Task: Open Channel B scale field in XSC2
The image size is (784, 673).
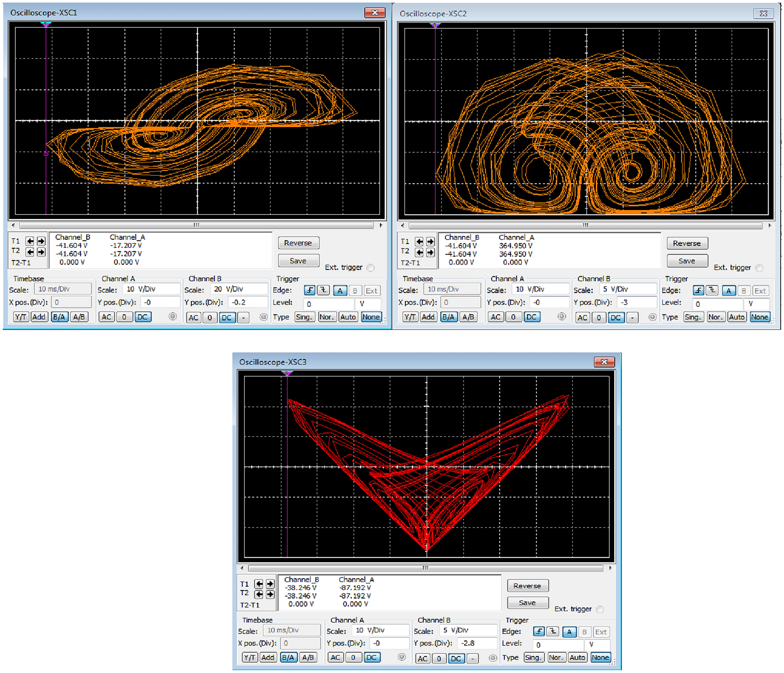Action: pos(628,289)
